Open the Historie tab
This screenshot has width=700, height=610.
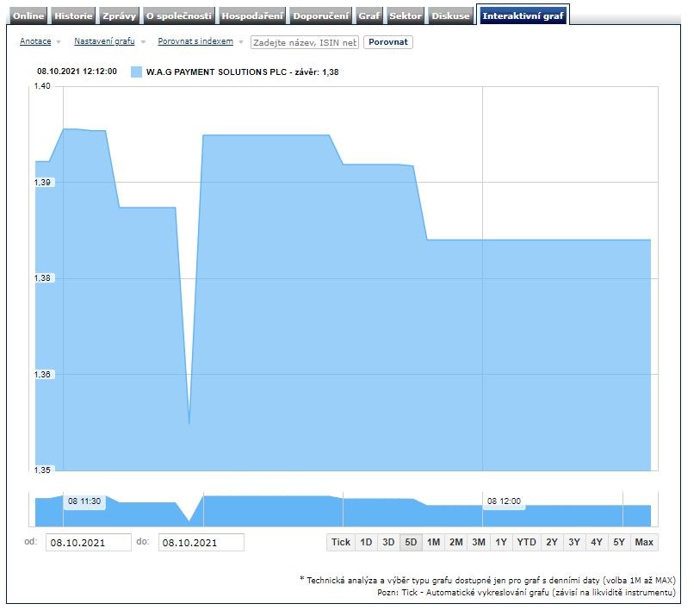pyautogui.click(x=73, y=16)
